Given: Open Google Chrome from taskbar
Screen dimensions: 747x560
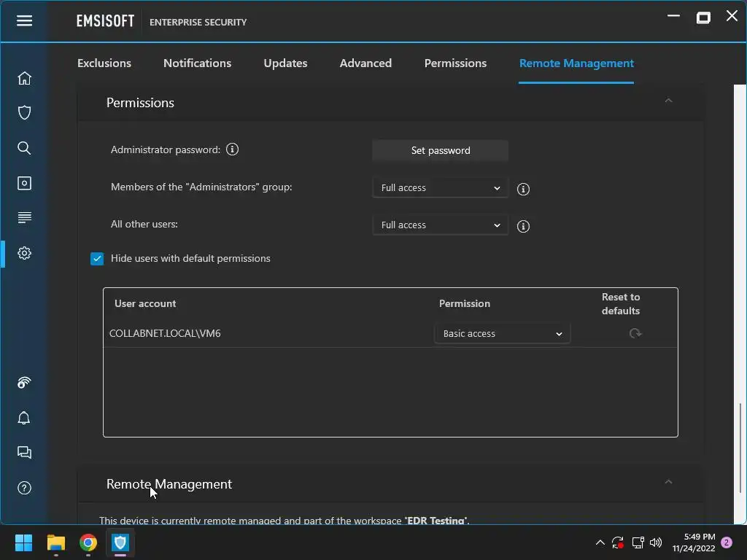Looking at the screenshot, I should pyautogui.click(x=88, y=542).
